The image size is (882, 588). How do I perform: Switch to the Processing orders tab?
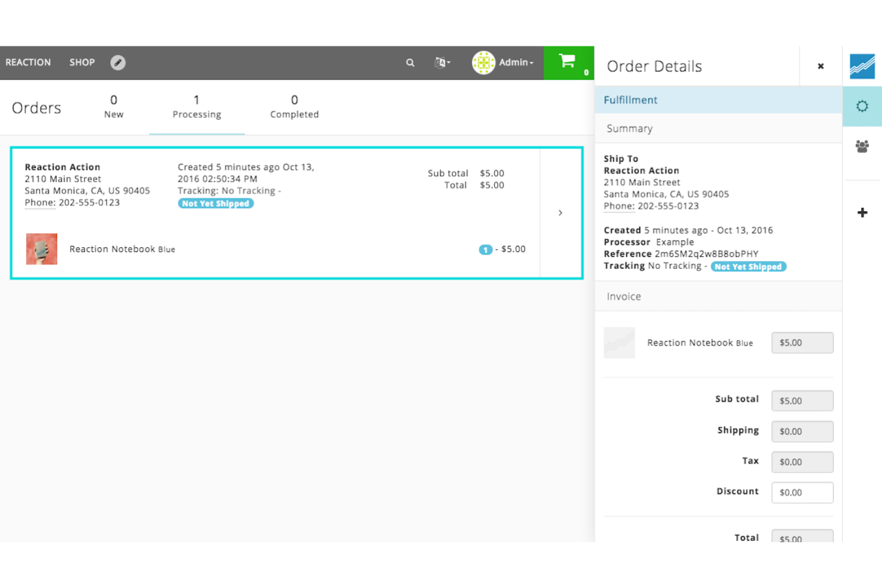(x=197, y=107)
